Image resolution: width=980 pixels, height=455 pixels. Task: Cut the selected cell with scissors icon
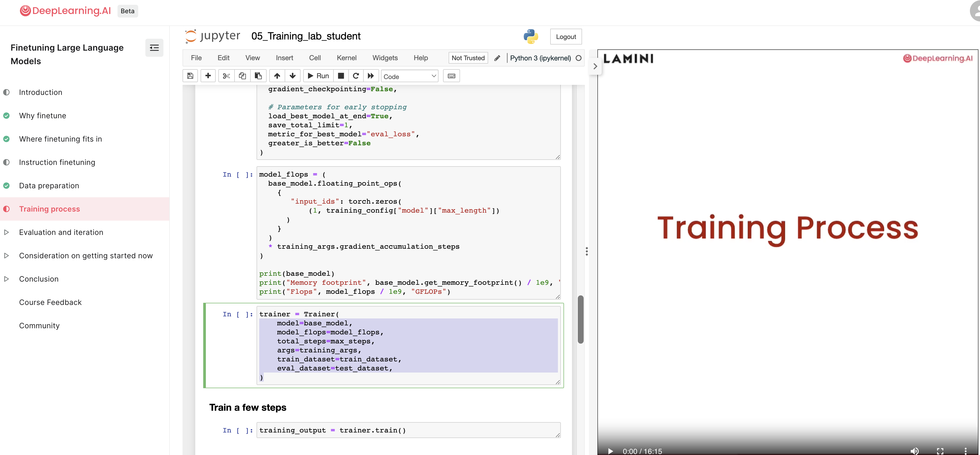pyautogui.click(x=226, y=76)
